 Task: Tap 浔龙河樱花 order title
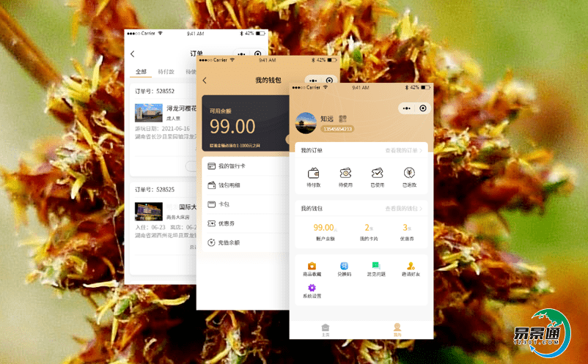182,108
